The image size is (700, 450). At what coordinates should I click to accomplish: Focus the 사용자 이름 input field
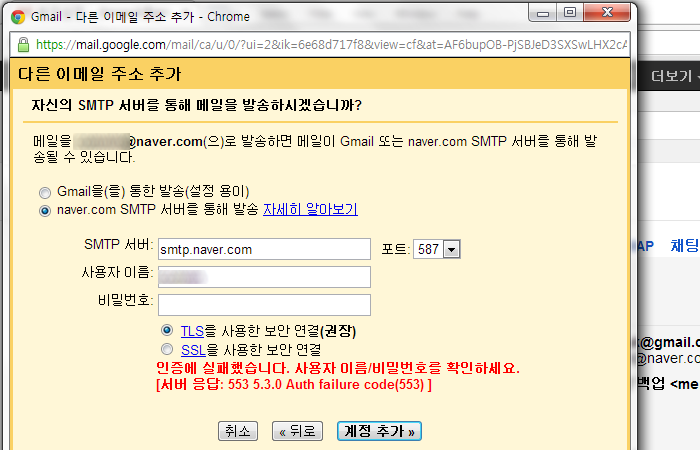click(264, 277)
